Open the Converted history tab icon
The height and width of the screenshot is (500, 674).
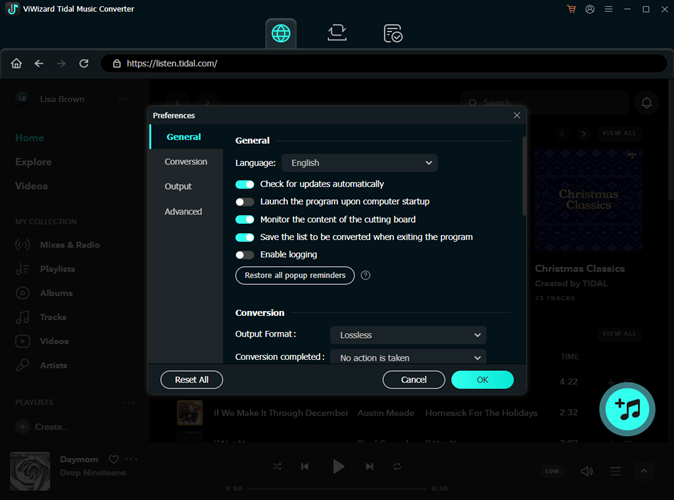pos(392,34)
